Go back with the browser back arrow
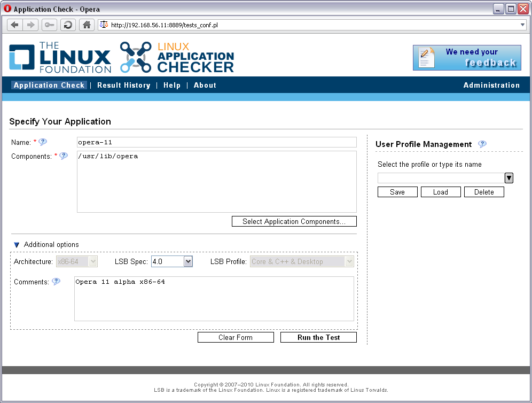The image size is (532, 403). [14, 25]
